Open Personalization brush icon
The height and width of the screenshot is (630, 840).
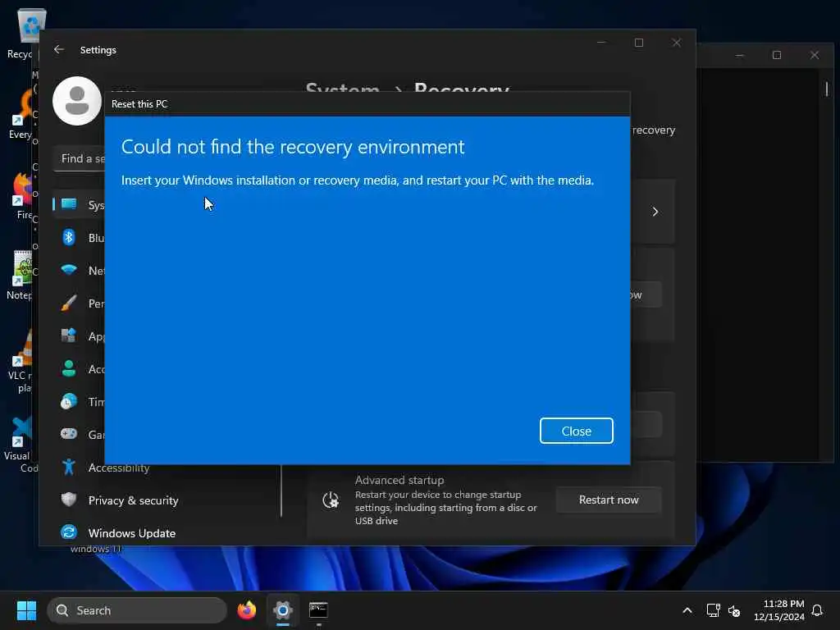click(x=69, y=303)
